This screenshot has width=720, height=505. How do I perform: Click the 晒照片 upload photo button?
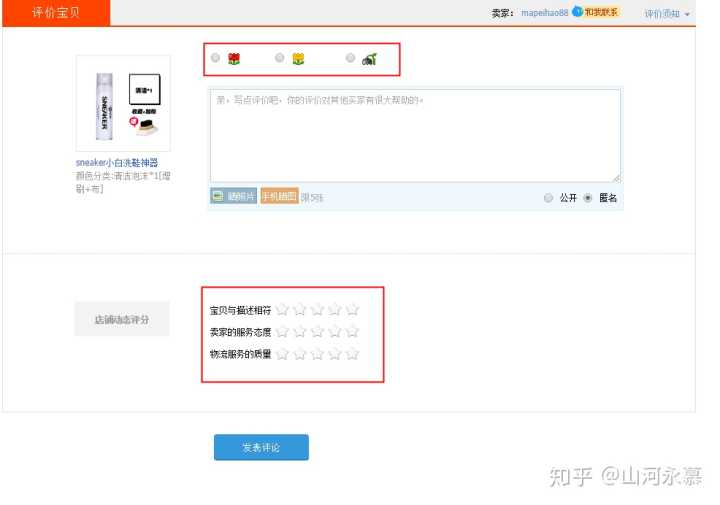(234, 196)
